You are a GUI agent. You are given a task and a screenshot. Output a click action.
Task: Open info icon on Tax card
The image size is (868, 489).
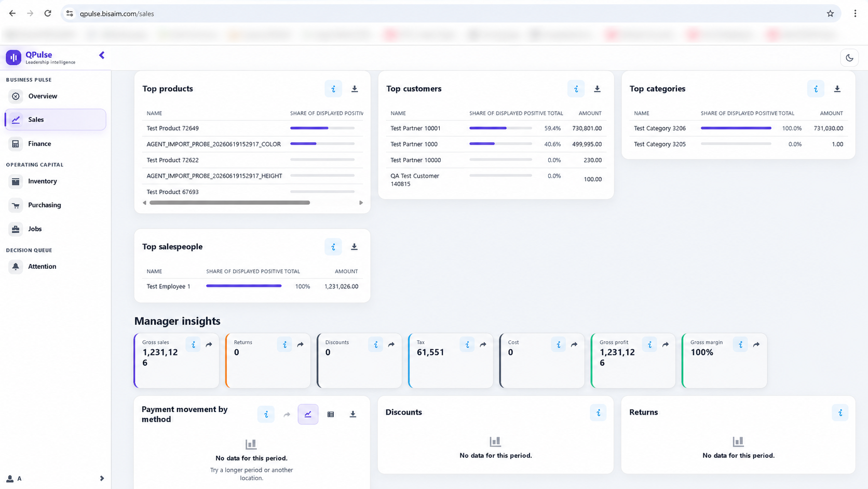pyautogui.click(x=467, y=345)
